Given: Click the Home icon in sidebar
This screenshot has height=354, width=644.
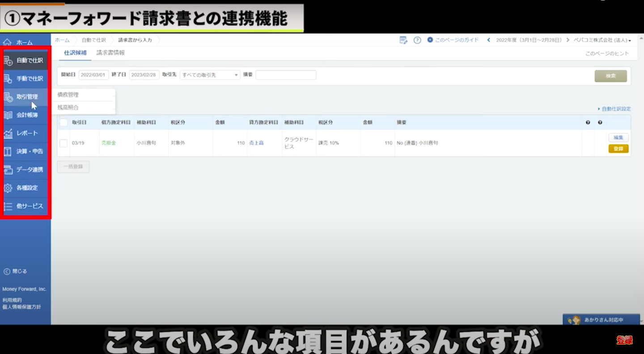Looking at the screenshot, I should (x=7, y=43).
